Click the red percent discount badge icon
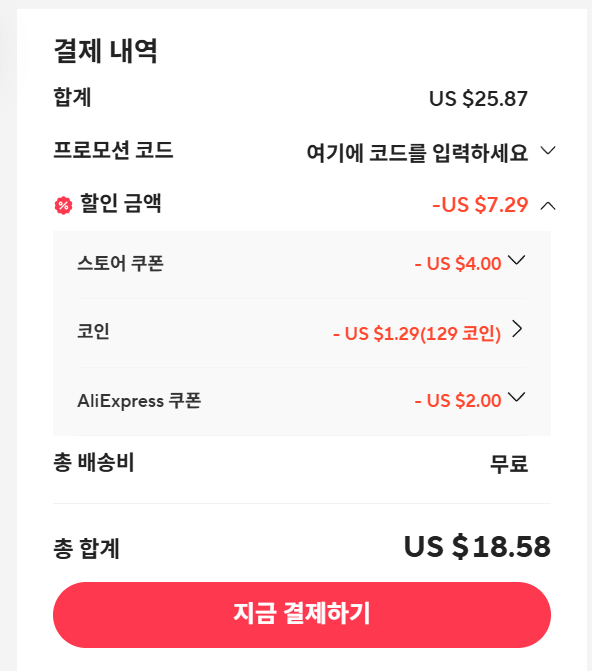592x671 pixels. [x=63, y=205]
